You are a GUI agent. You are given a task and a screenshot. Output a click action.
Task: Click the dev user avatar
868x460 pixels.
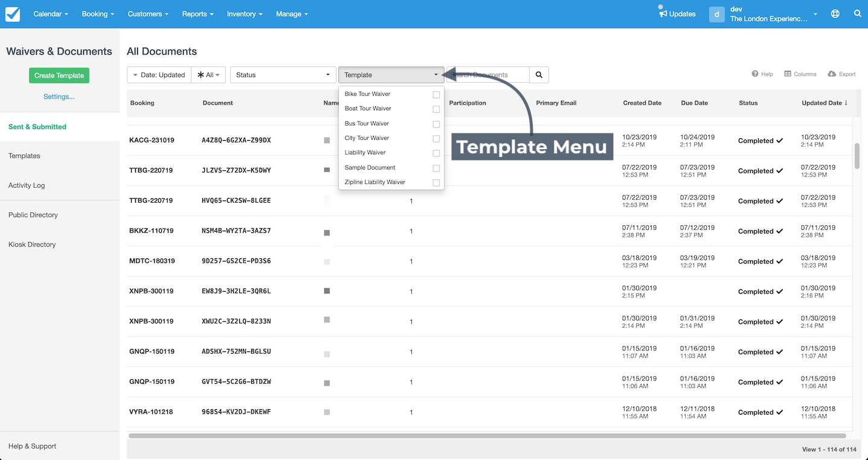pos(716,14)
